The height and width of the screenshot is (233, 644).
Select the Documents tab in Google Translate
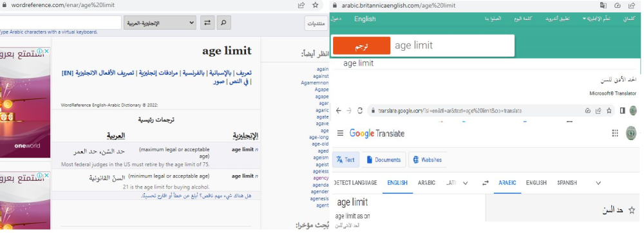click(384, 160)
